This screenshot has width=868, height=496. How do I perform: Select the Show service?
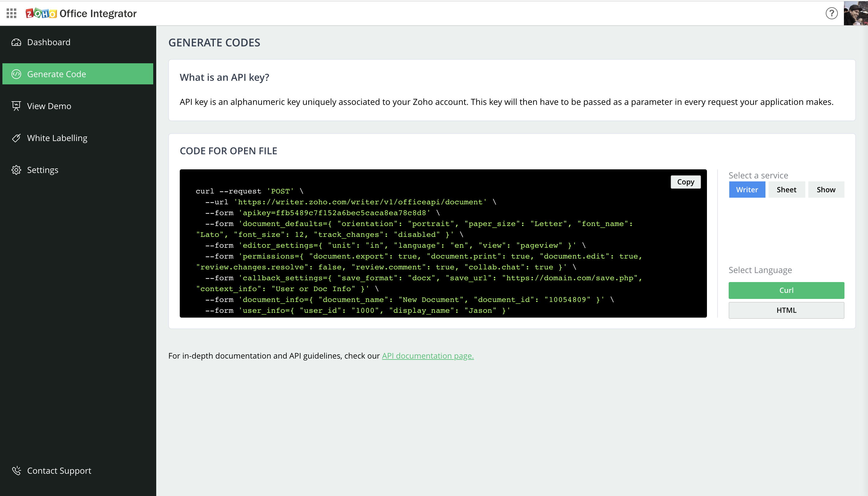point(826,190)
